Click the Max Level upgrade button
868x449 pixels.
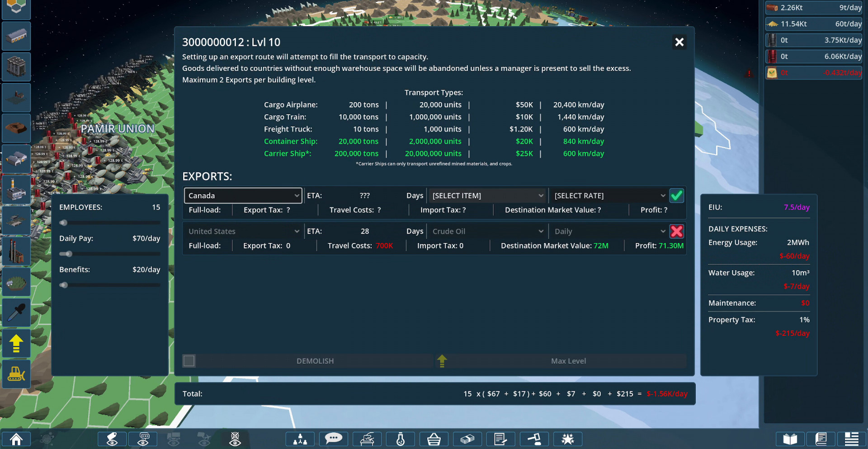(x=568, y=361)
